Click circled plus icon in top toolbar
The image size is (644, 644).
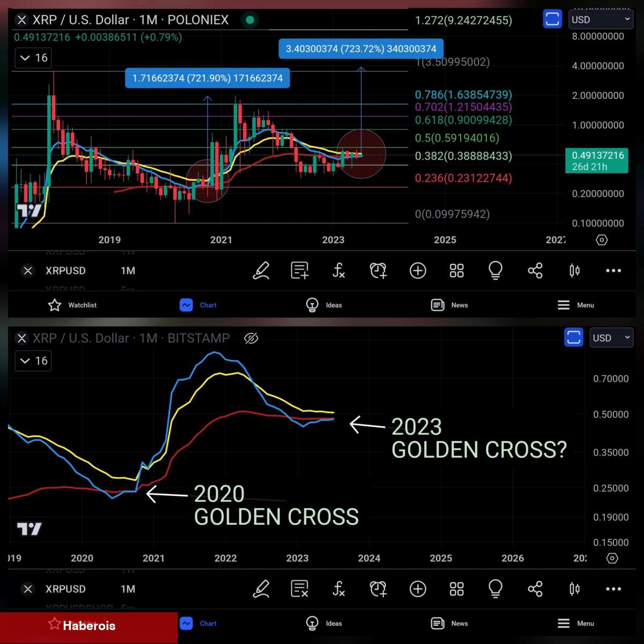click(x=418, y=270)
